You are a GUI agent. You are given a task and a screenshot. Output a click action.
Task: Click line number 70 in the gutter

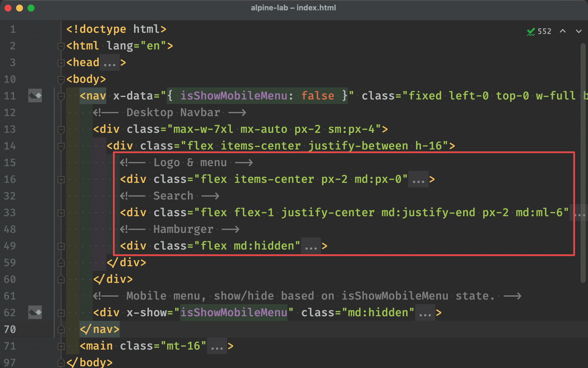point(10,329)
